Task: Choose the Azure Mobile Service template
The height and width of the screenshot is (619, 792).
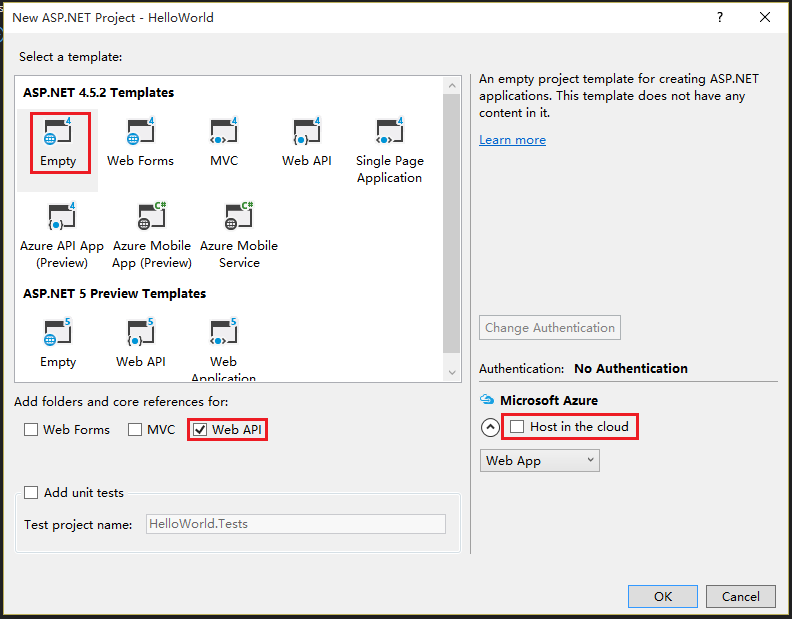Action: [239, 235]
